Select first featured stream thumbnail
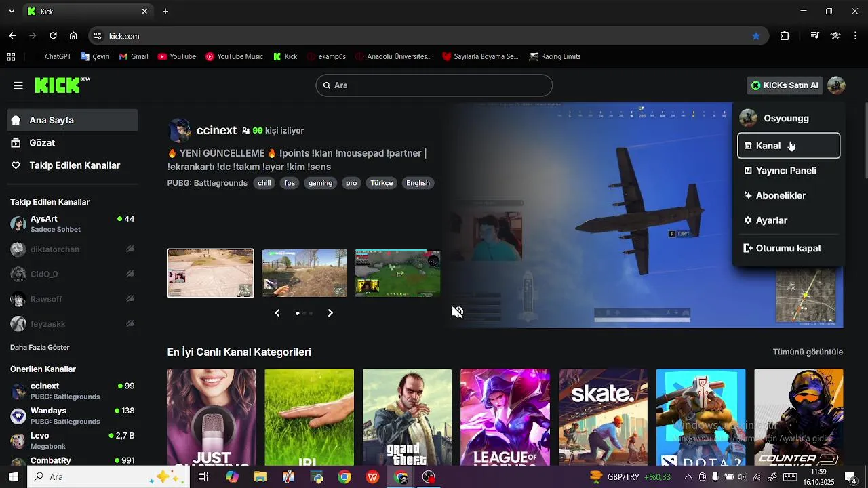 pyautogui.click(x=211, y=273)
